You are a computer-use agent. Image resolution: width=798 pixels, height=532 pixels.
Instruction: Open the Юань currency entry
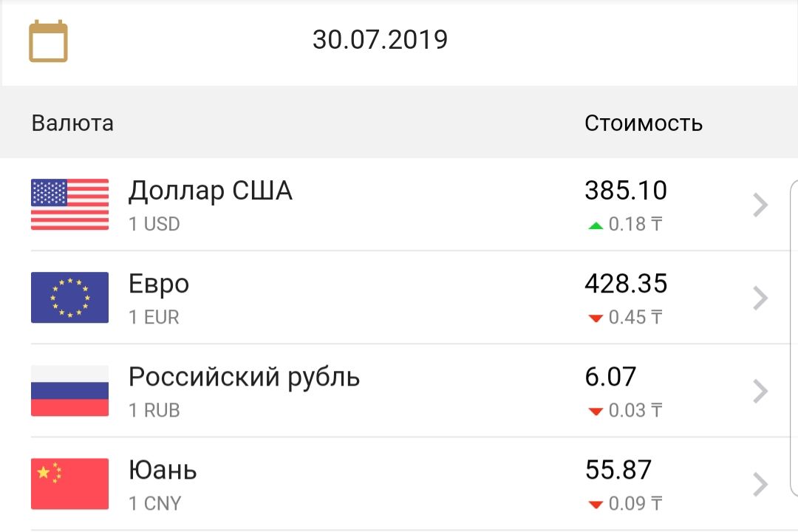coord(163,471)
